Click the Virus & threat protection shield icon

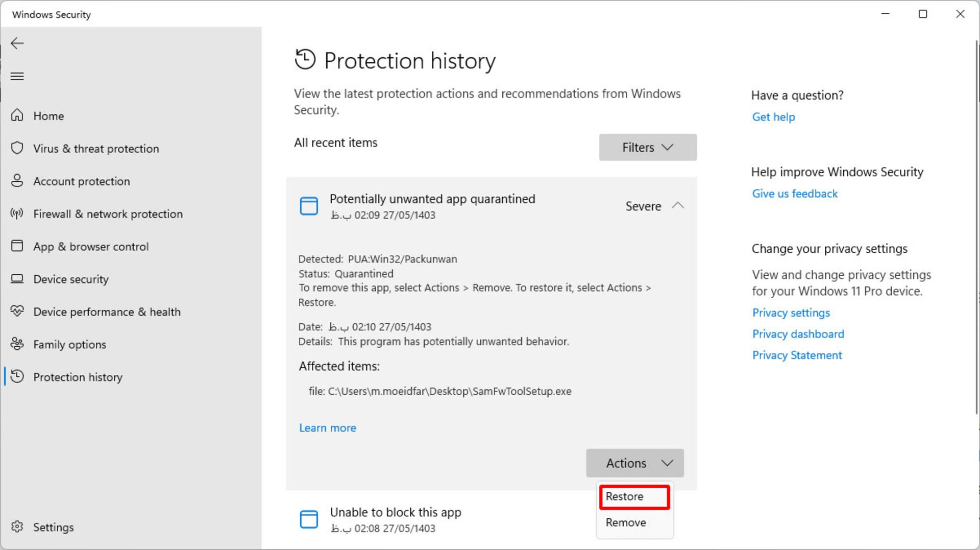pos(17,148)
